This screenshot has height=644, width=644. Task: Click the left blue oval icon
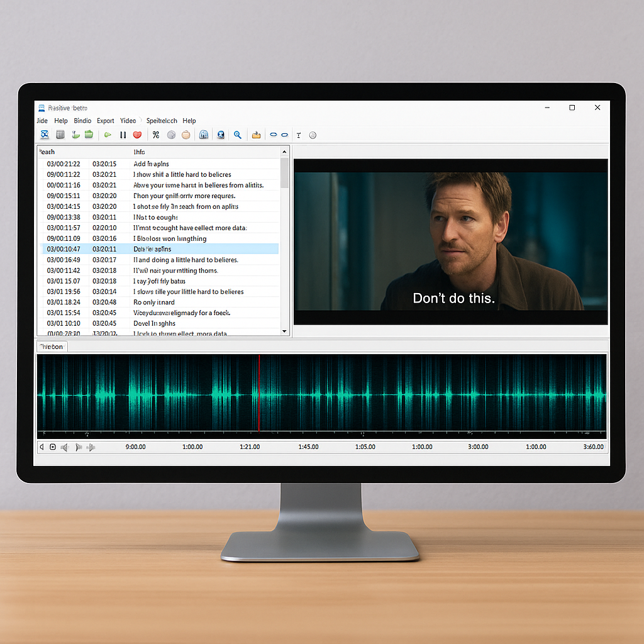click(274, 135)
